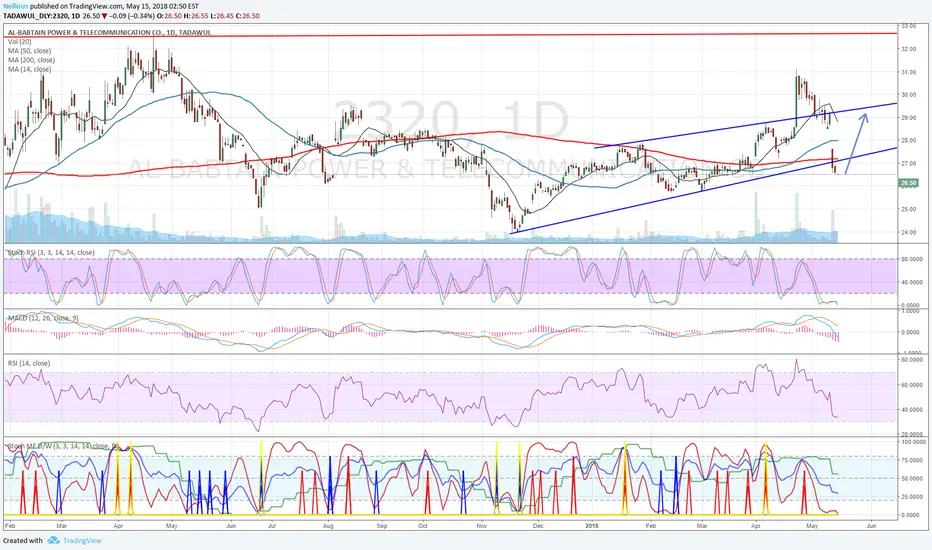Open the Neilinus author link
The image size is (932, 550).
pos(15,6)
